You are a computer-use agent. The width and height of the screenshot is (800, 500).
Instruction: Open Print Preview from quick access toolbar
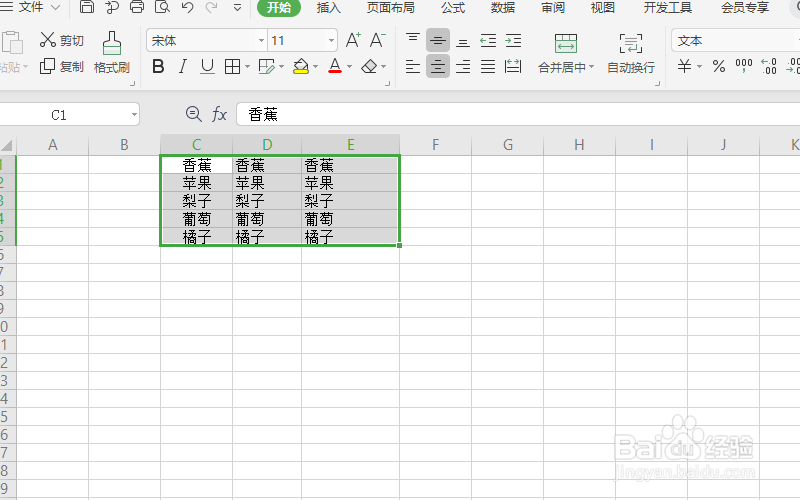[x=162, y=7]
